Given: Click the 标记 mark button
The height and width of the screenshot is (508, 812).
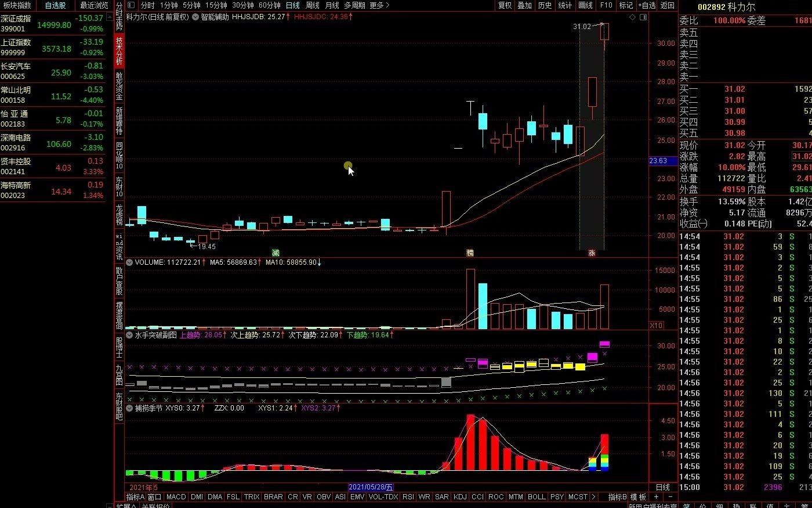Looking at the screenshot, I should pyautogui.click(x=626, y=5).
